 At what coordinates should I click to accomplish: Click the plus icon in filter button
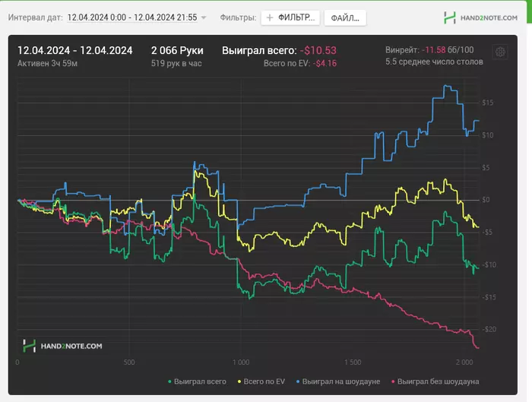pyautogui.click(x=270, y=17)
